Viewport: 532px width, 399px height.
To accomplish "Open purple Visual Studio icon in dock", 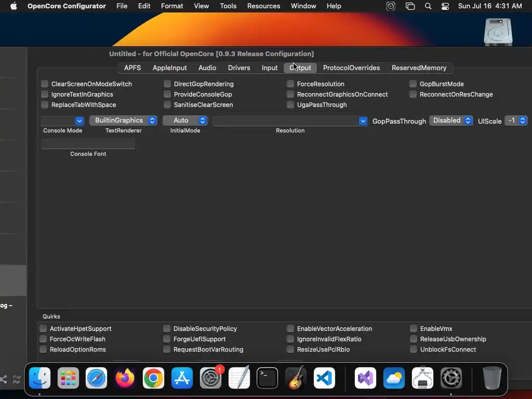I will pyautogui.click(x=365, y=378).
